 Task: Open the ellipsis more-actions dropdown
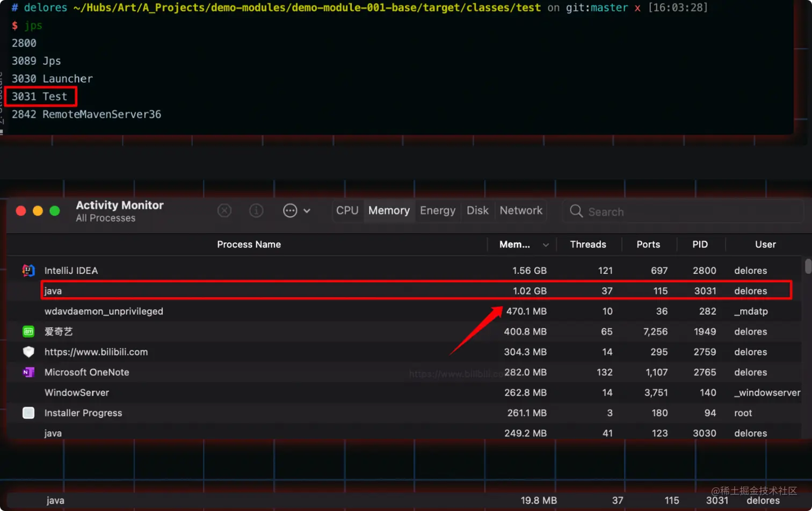point(296,211)
